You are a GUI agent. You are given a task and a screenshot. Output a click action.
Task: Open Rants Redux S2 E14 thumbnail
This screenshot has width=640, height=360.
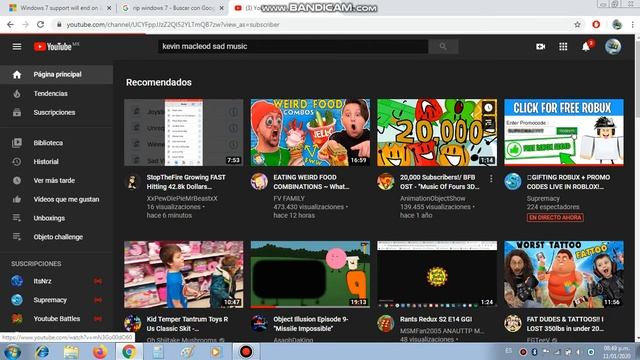pyautogui.click(x=437, y=274)
